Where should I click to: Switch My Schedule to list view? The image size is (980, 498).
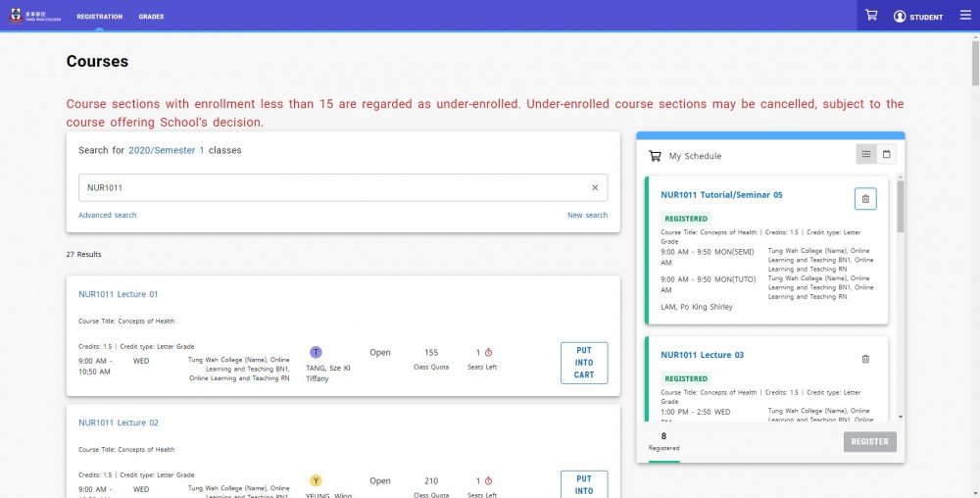(865, 154)
